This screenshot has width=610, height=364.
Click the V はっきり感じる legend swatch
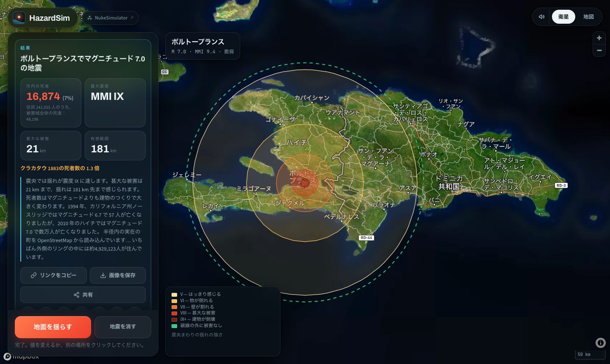coord(174,295)
